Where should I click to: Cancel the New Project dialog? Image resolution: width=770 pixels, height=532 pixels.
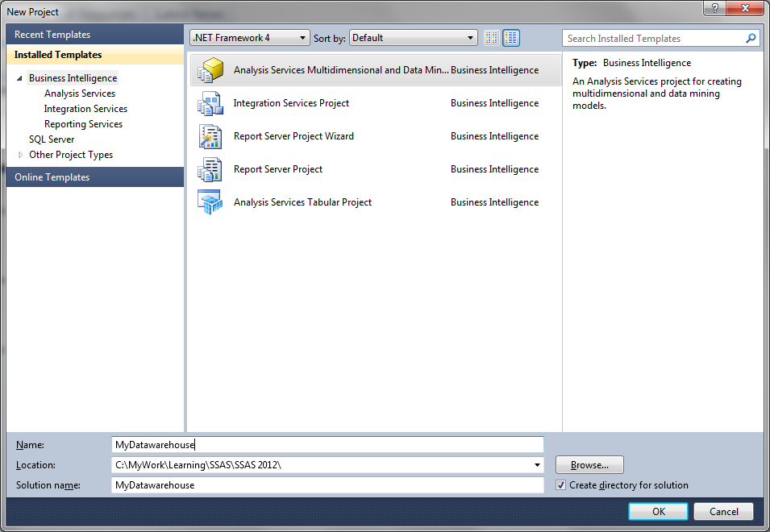tap(723, 511)
